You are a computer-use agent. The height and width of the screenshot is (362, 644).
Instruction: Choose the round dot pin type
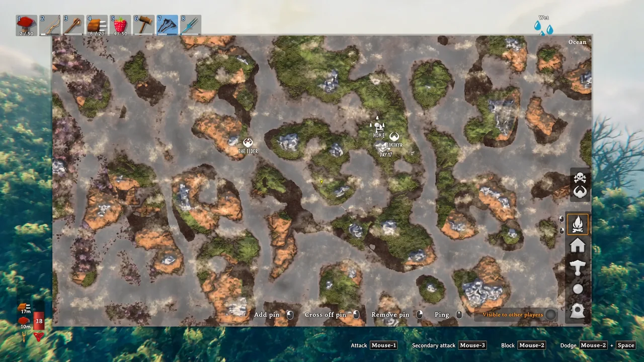click(578, 289)
